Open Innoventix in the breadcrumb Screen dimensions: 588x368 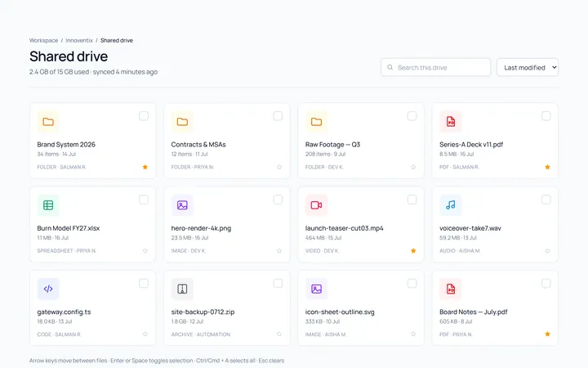pos(79,40)
